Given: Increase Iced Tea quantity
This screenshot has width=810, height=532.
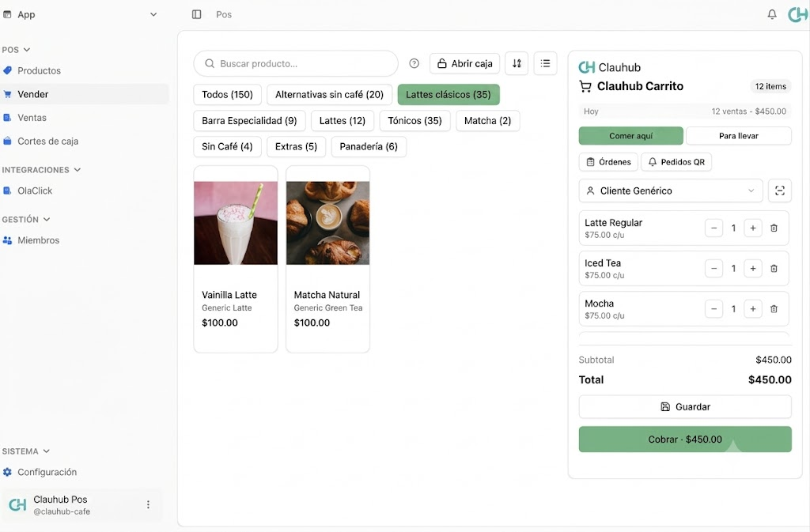Looking at the screenshot, I should click(753, 268).
